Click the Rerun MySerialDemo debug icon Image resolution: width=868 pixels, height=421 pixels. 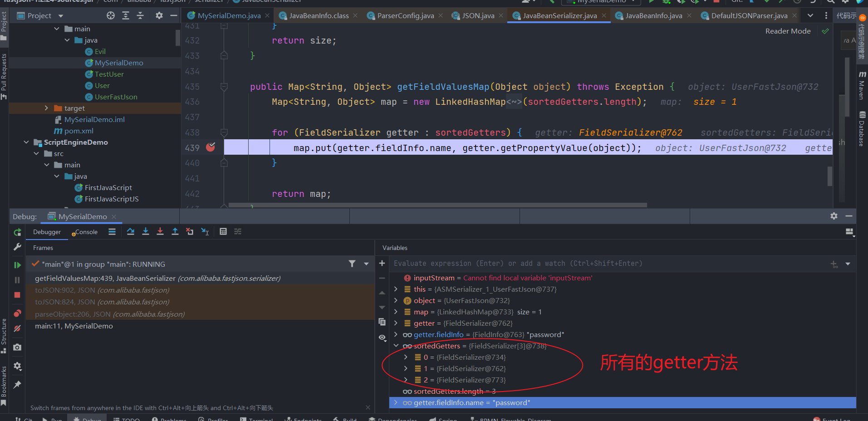[17, 232]
